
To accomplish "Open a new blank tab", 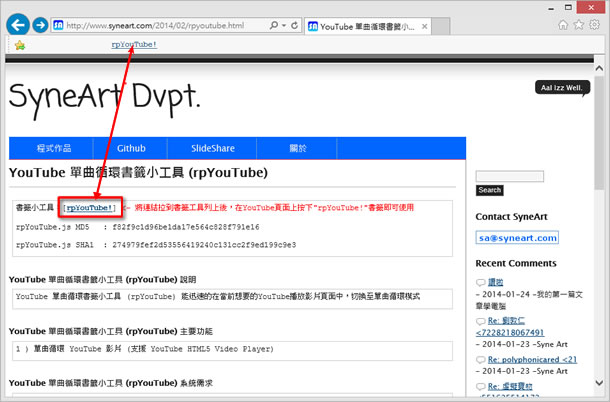I will [440, 26].
